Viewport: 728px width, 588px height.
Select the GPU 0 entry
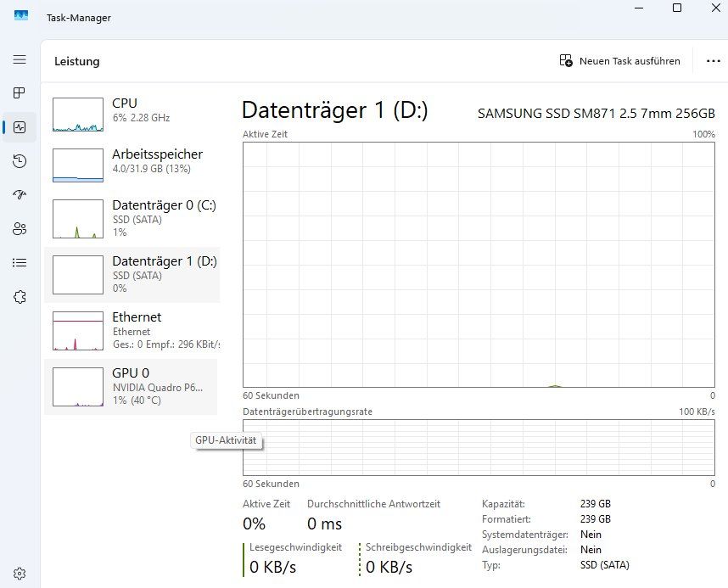pyautogui.click(x=131, y=387)
